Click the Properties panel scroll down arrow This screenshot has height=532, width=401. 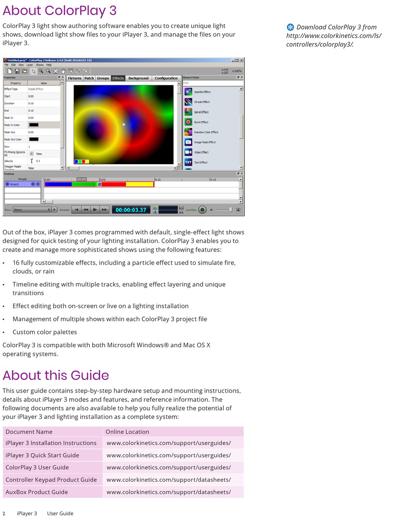pyautogui.click(x=62, y=168)
